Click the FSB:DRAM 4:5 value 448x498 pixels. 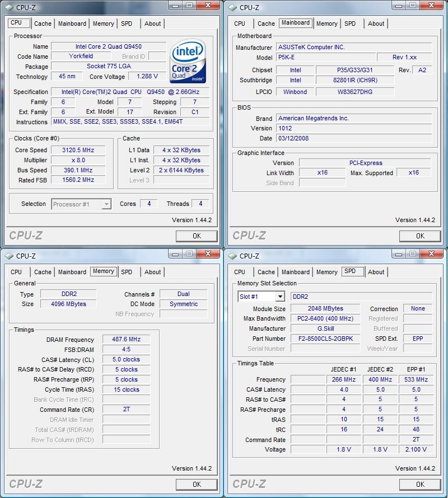click(126, 349)
